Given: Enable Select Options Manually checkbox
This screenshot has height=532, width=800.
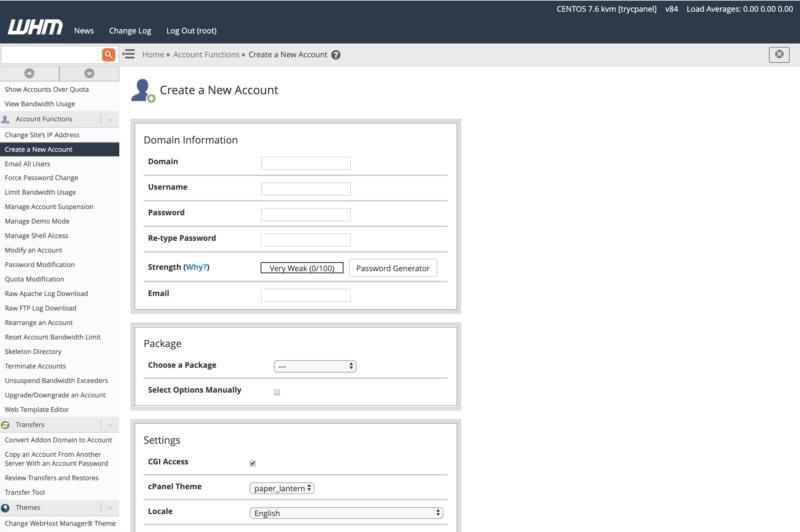Looking at the screenshot, I should point(277,392).
